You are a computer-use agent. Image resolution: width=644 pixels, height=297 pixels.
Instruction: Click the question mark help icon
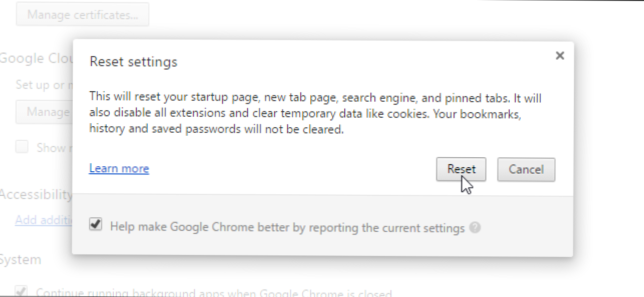coord(476,228)
